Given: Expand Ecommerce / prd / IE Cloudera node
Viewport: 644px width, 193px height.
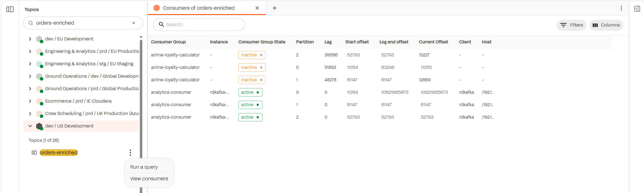Looking at the screenshot, I should point(30,101).
